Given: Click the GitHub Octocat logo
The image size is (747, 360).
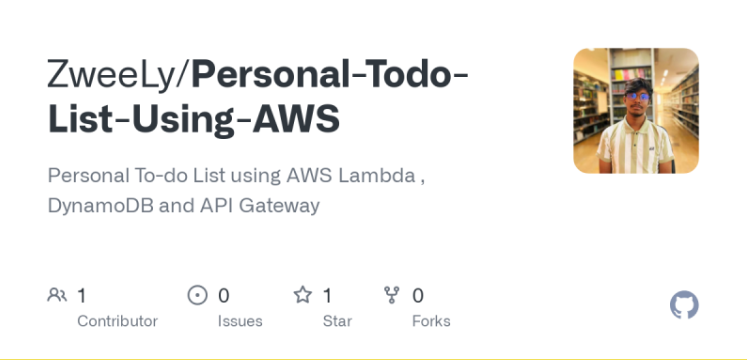Looking at the screenshot, I should click(x=684, y=305).
